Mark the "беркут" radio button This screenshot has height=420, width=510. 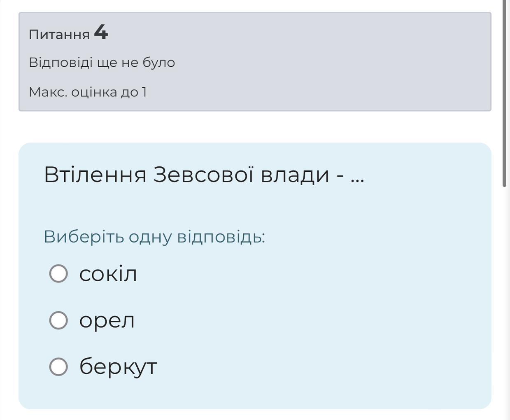coord(58,366)
